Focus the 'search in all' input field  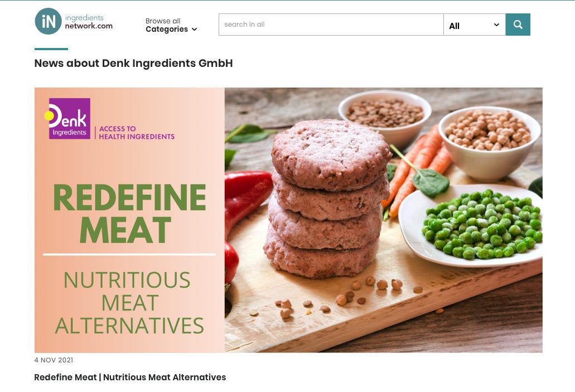tap(331, 25)
